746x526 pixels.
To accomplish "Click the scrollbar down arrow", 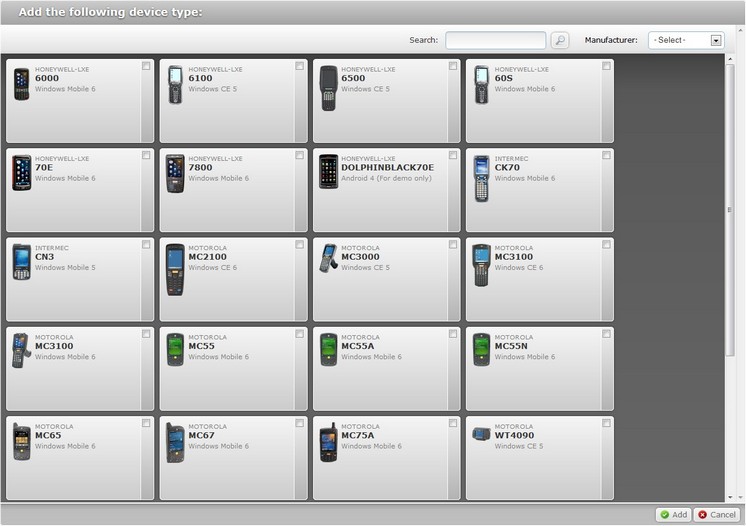I will click(x=730, y=497).
